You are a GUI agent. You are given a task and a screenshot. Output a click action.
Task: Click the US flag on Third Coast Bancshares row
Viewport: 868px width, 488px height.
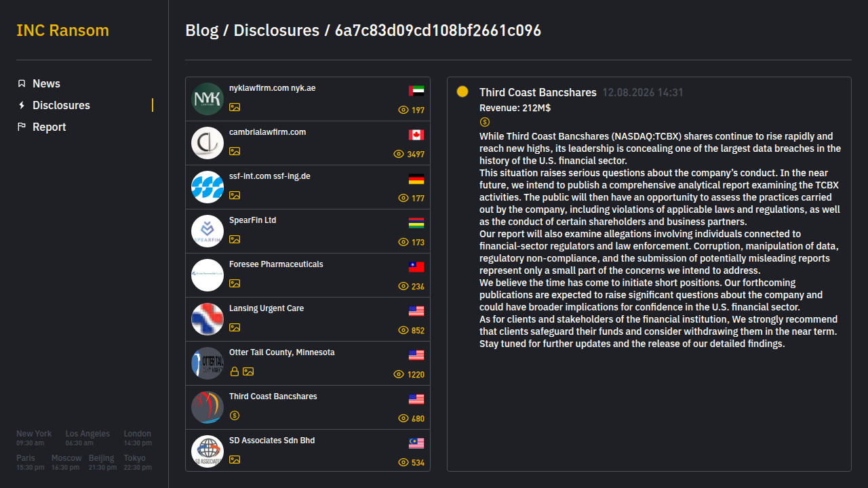pyautogui.click(x=416, y=399)
